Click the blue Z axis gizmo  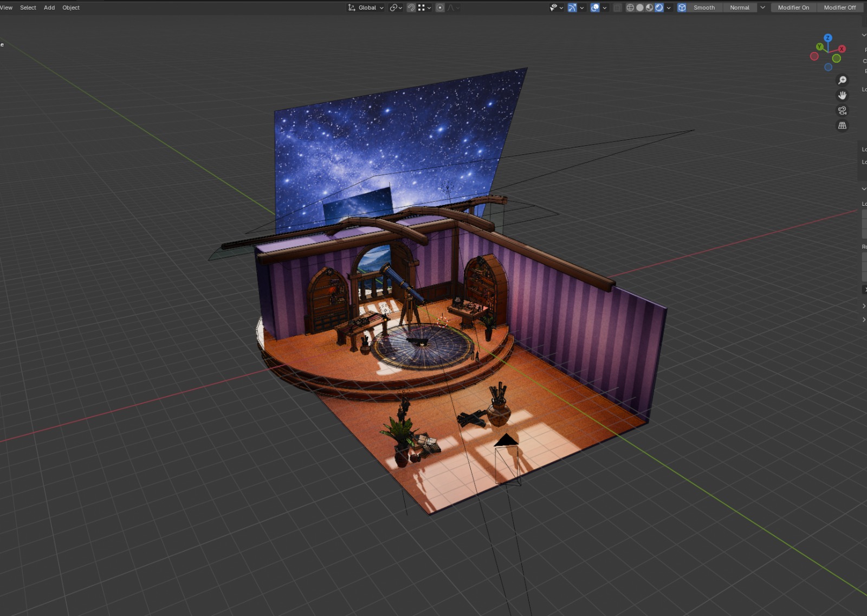[828, 38]
